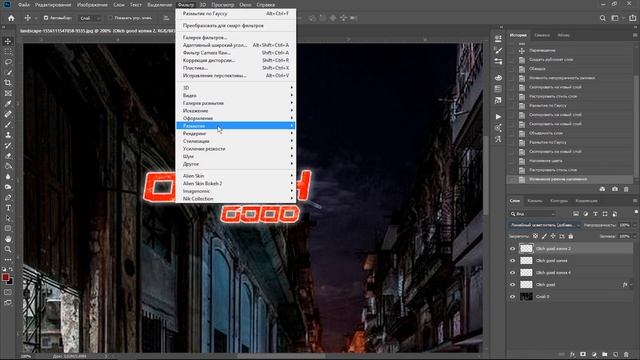The width and height of the screenshot is (640, 360).
Task: Click the background color swatch
Action: pyautogui.click(x=10, y=282)
